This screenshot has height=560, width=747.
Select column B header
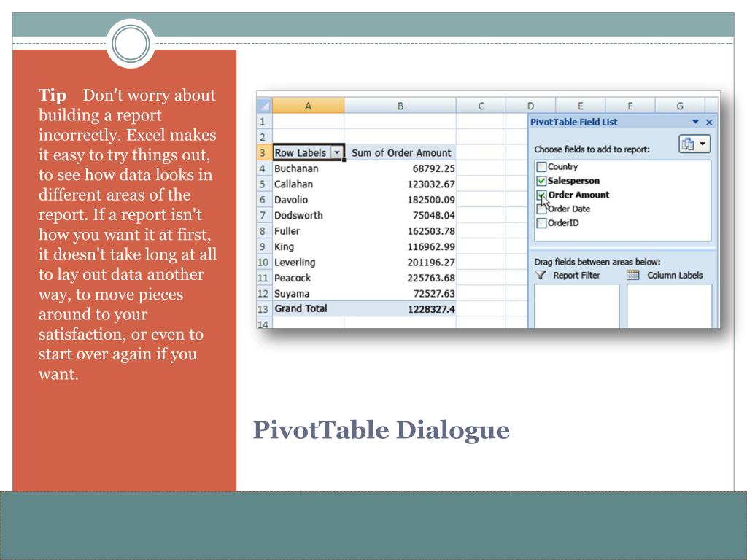tap(400, 106)
